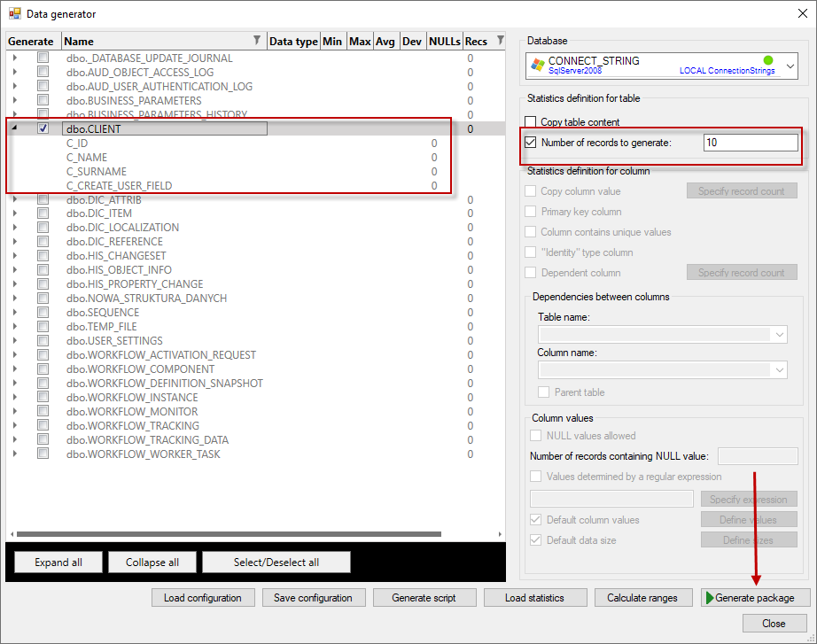Sort by the Data type column header
This screenshot has height=644, width=817.
tap(293, 41)
